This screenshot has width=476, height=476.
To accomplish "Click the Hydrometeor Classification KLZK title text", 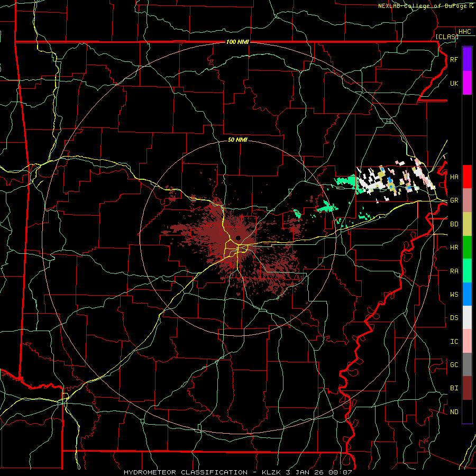I will click(x=238, y=472).
